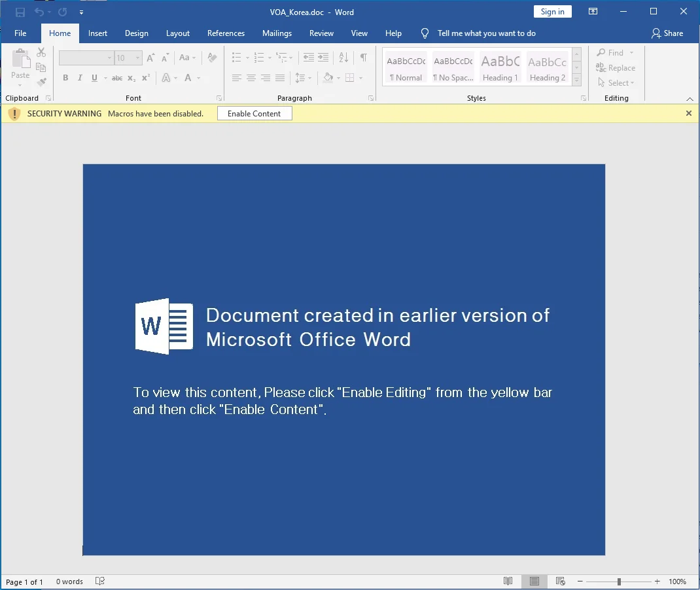Click the Shrink Font icon
Image resolution: width=700 pixels, height=590 pixels.
click(x=165, y=58)
